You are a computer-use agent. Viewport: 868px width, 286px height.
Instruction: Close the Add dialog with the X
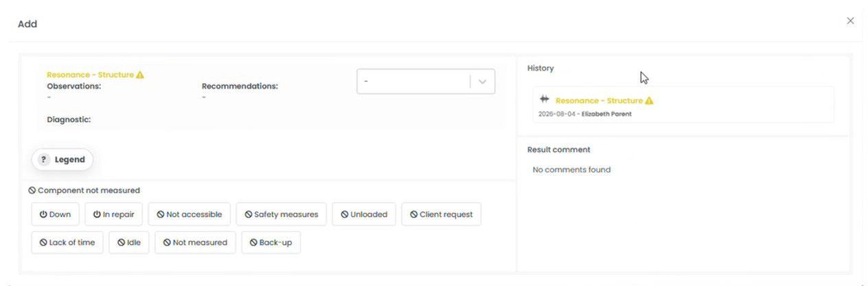pos(850,21)
